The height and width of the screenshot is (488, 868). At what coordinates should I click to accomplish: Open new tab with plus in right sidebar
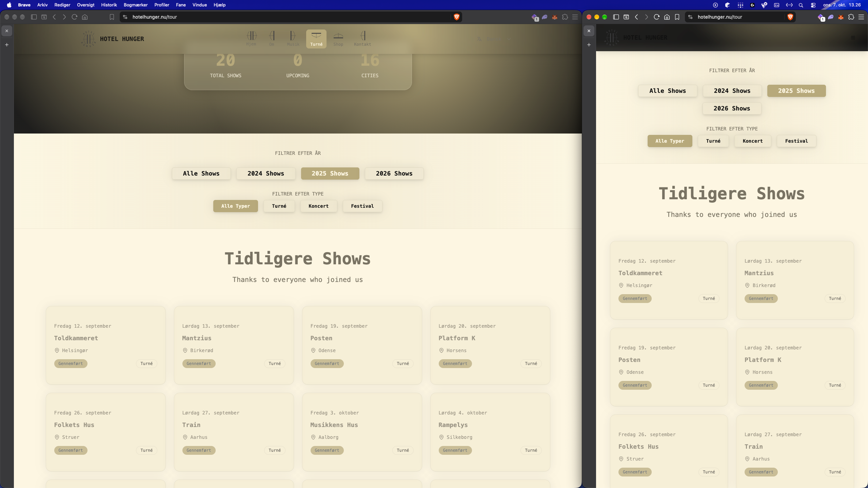pyautogui.click(x=589, y=45)
